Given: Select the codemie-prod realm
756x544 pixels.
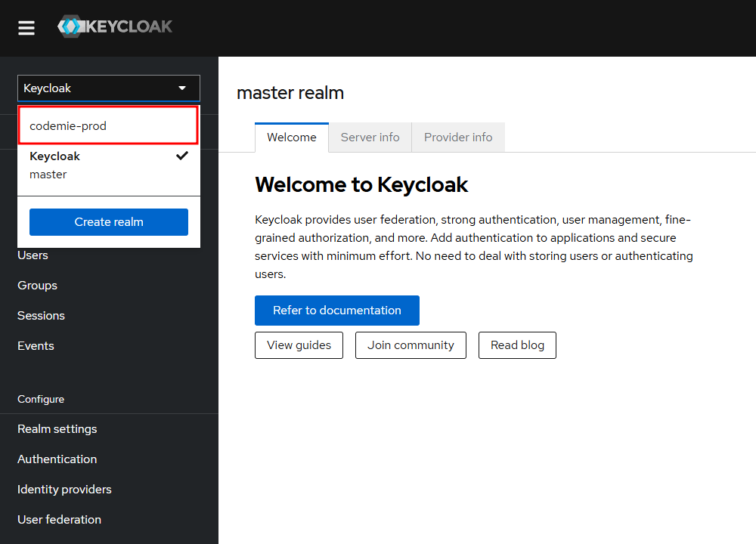Looking at the screenshot, I should click(x=108, y=126).
